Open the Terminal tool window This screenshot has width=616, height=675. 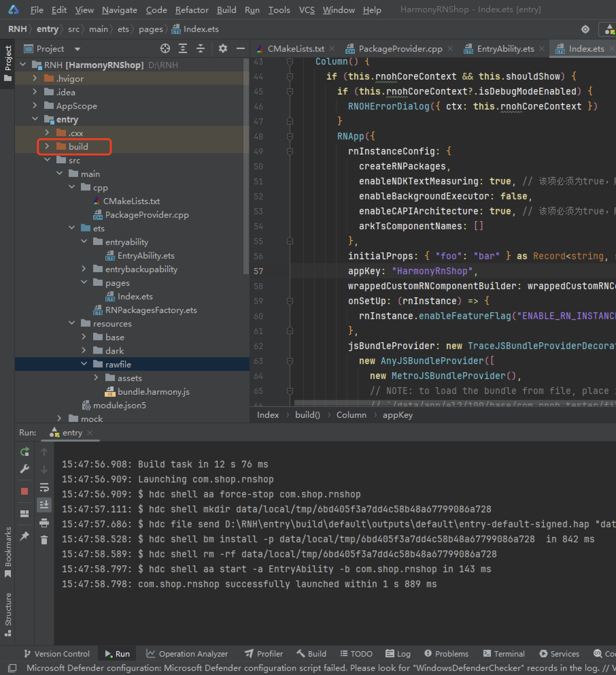[504, 654]
